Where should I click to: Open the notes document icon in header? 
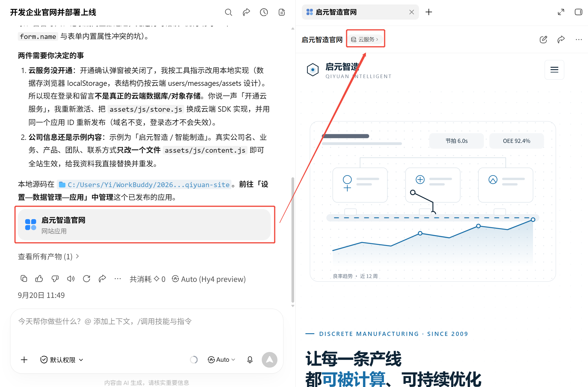point(282,12)
